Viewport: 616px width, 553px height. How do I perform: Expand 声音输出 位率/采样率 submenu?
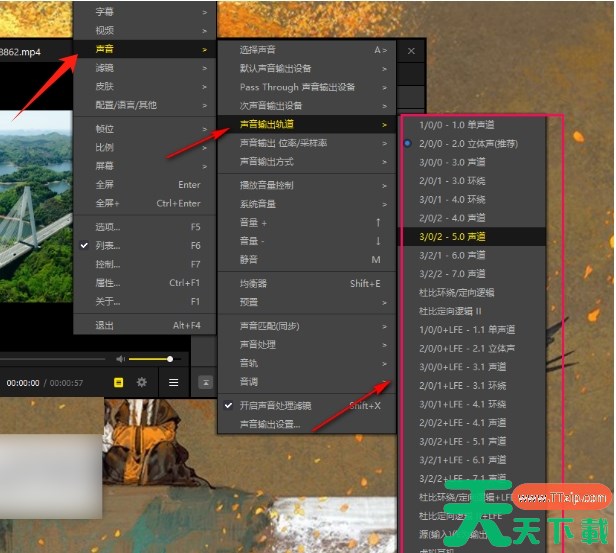point(306,143)
